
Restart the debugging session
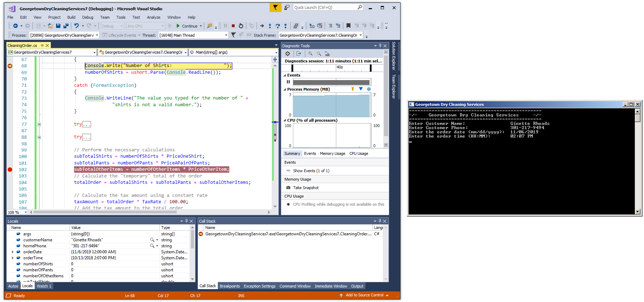(241, 26)
